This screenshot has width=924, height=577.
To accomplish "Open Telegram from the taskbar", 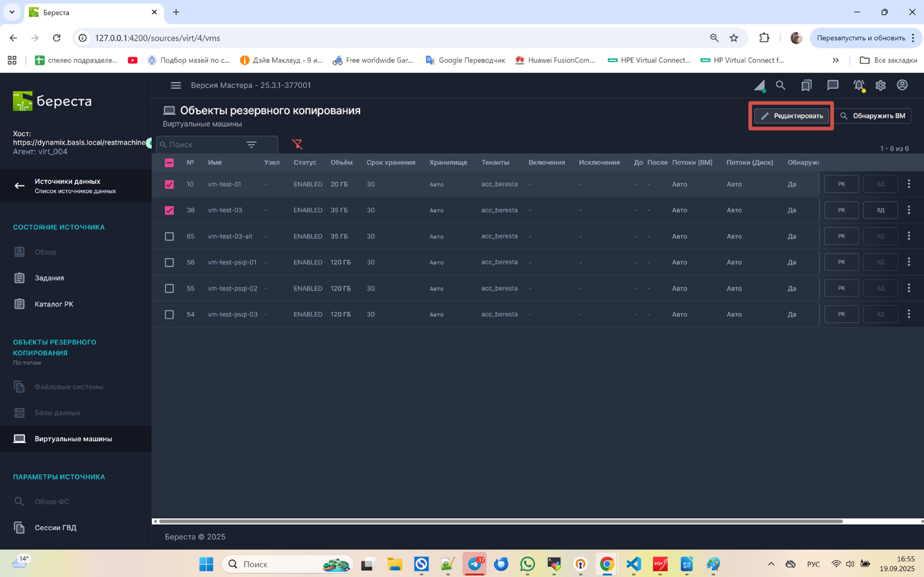I will point(475,564).
